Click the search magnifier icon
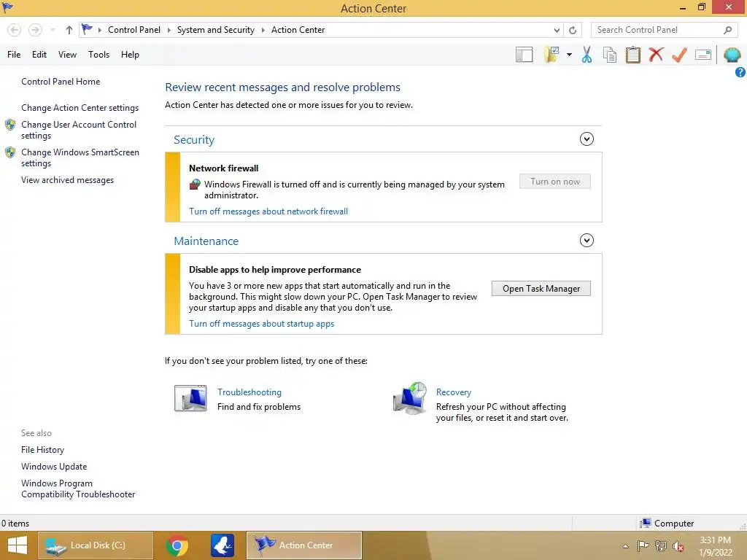Viewport: 747px width, 560px height. click(727, 30)
